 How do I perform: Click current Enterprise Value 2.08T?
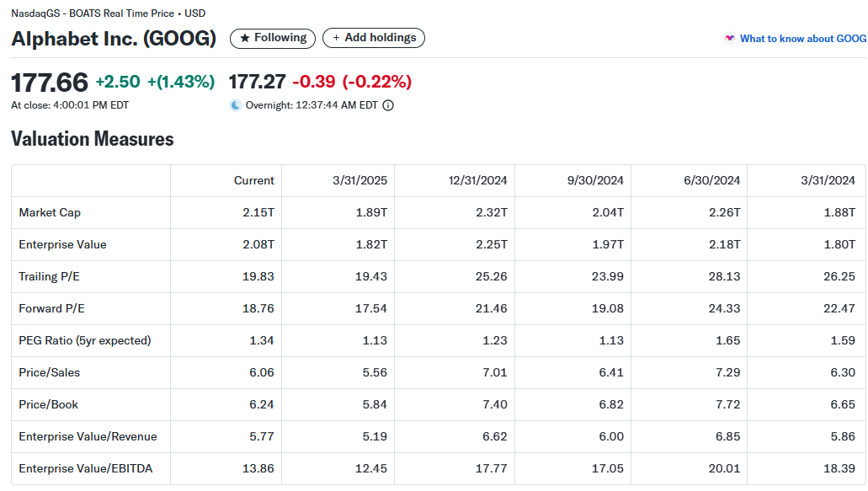258,245
